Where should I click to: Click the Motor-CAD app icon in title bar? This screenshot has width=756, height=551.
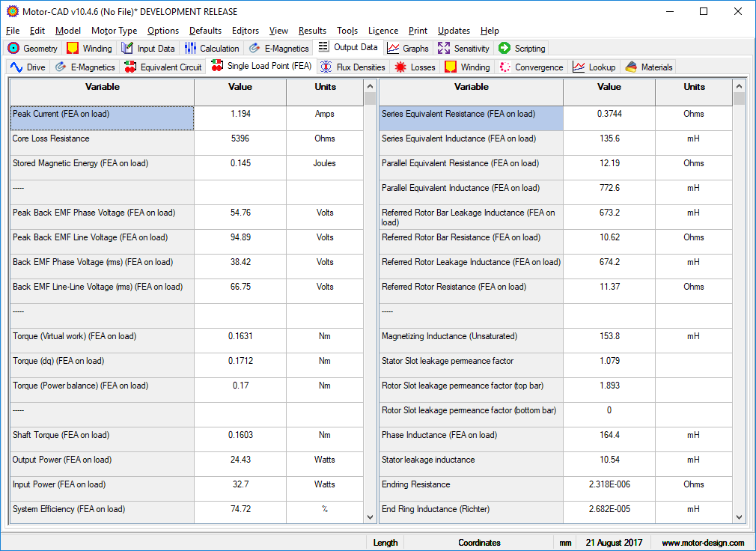(13, 11)
